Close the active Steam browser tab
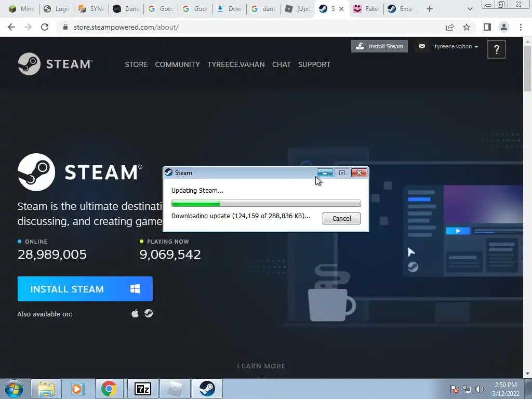The height and width of the screenshot is (399, 532). click(341, 9)
